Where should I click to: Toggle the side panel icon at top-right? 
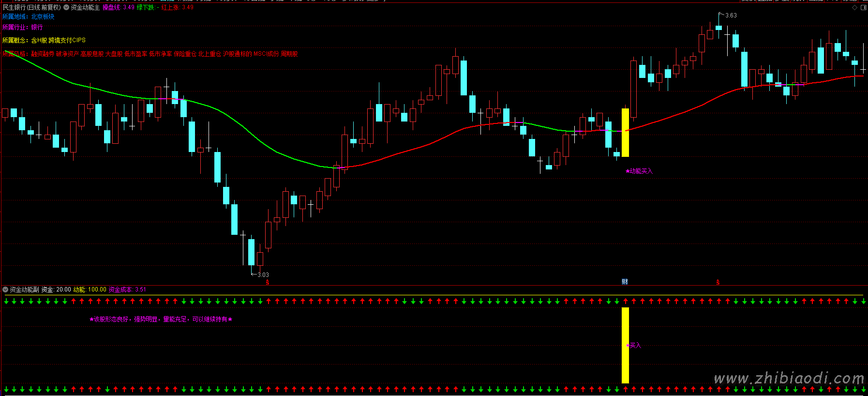(864, 7)
